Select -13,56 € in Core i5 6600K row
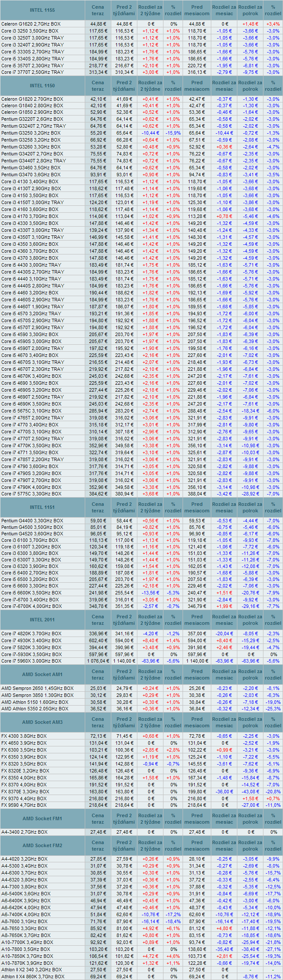The height and width of the screenshot is (980, 283). coord(150,593)
